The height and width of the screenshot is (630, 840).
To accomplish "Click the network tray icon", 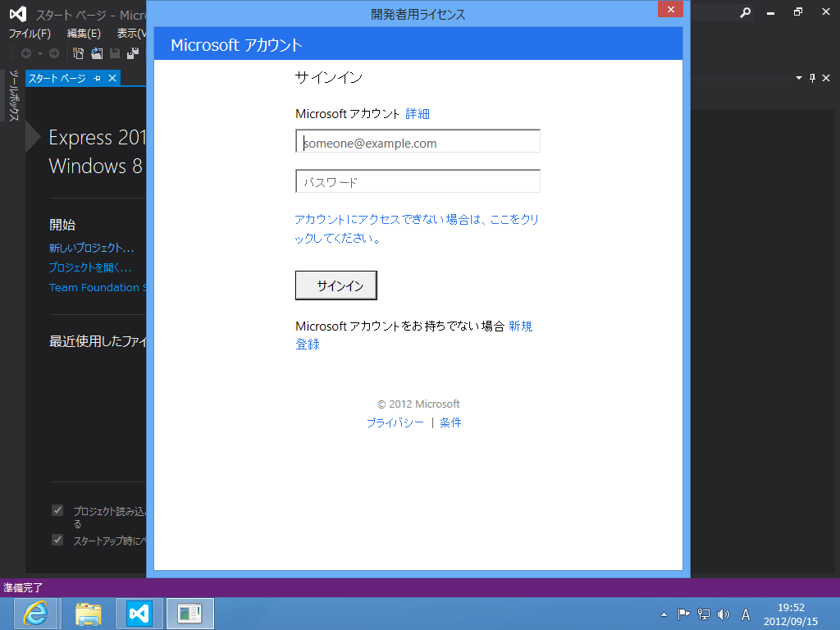I will click(x=703, y=614).
